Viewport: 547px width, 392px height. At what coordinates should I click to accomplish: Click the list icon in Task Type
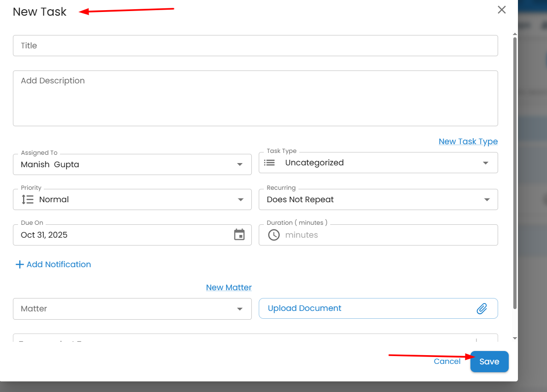(x=270, y=163)
